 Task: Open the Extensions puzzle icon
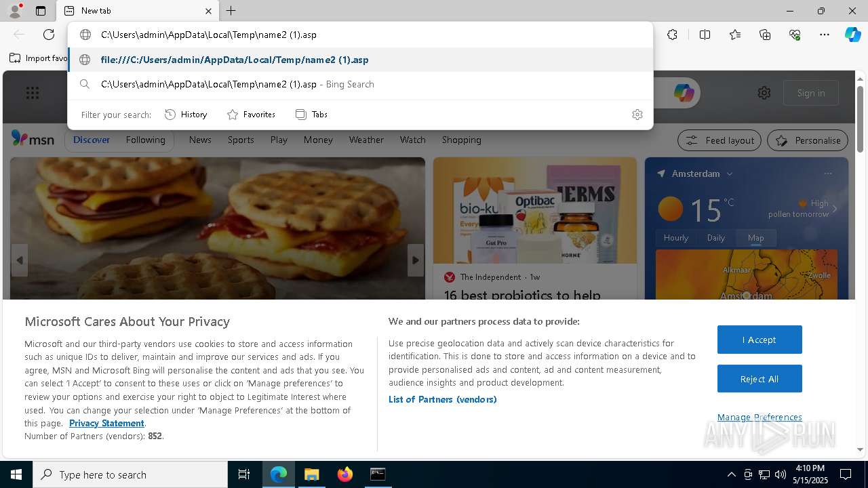(672, 35)
